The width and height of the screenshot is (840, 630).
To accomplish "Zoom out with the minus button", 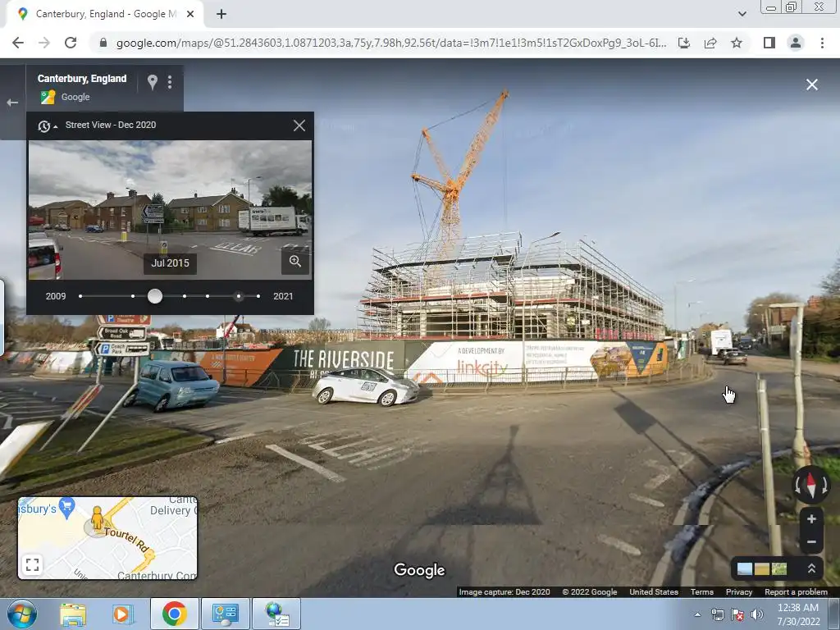I will tap(811, 541).
